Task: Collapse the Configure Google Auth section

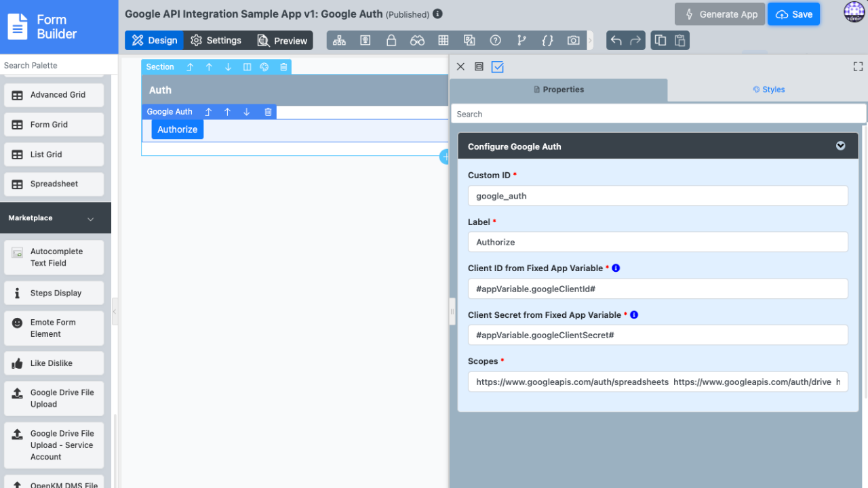Action: pos(840,146)
